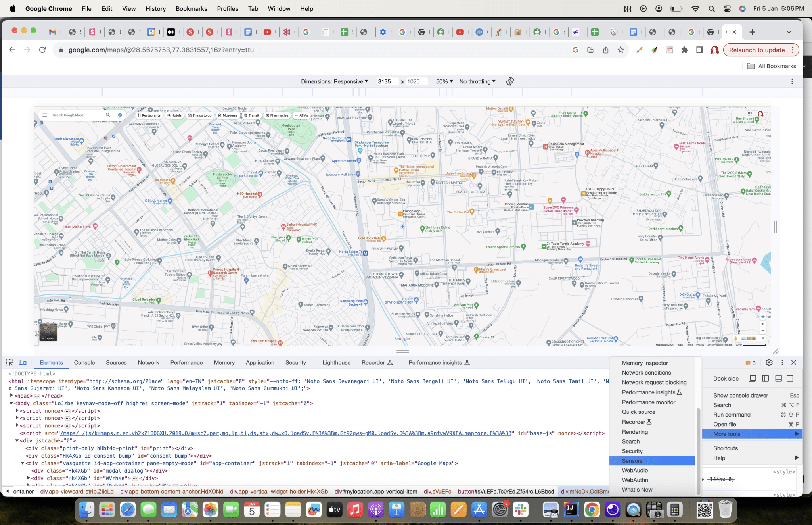Select div#mylocation.app-vertical-item breadcrumb
812x525 pixels.
(376, 491)
